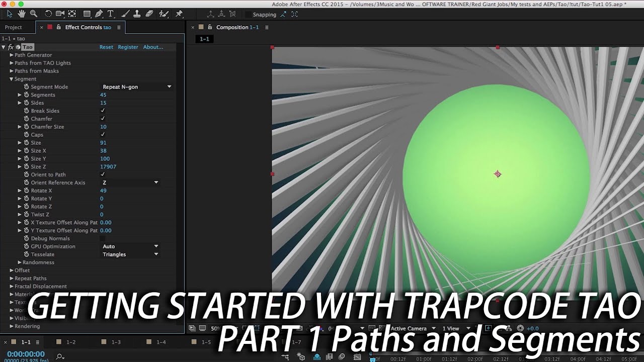Toggle the Effect Controls panel lock
The height and width of the screenshot is (362, 644).
coord(59,27)
